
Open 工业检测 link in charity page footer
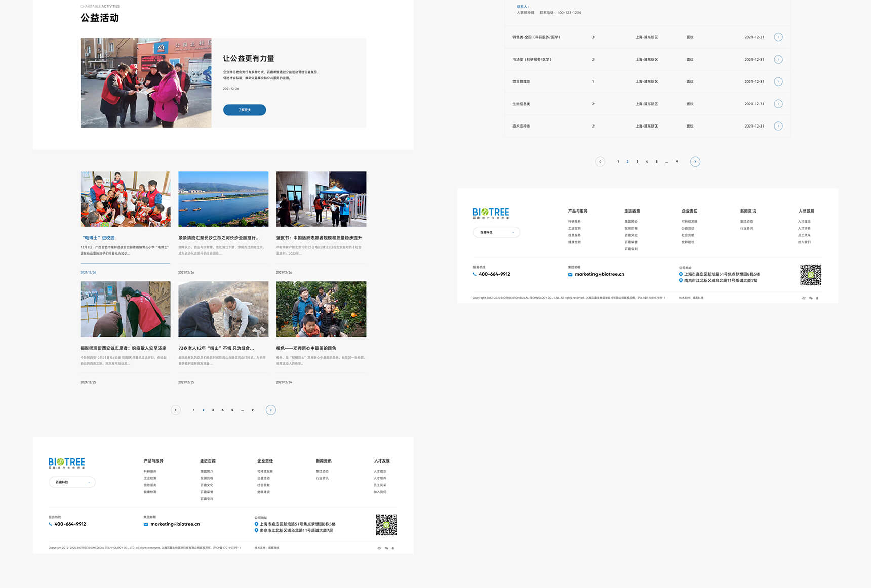pos(150,478)
